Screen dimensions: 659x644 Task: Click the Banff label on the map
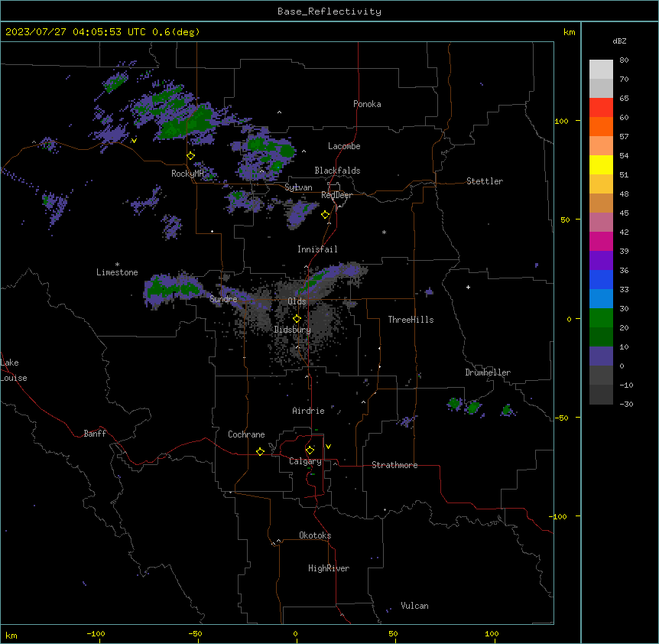coord(95,434)
